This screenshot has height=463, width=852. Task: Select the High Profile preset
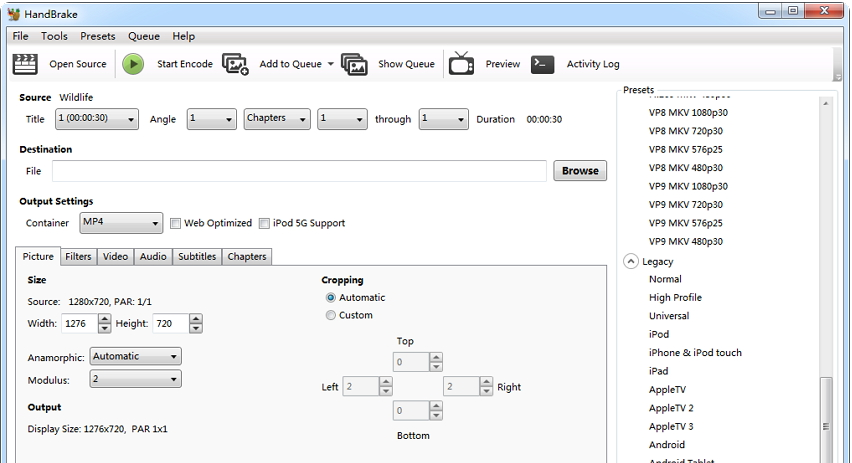pyautogui.click(x=675, y=297)
